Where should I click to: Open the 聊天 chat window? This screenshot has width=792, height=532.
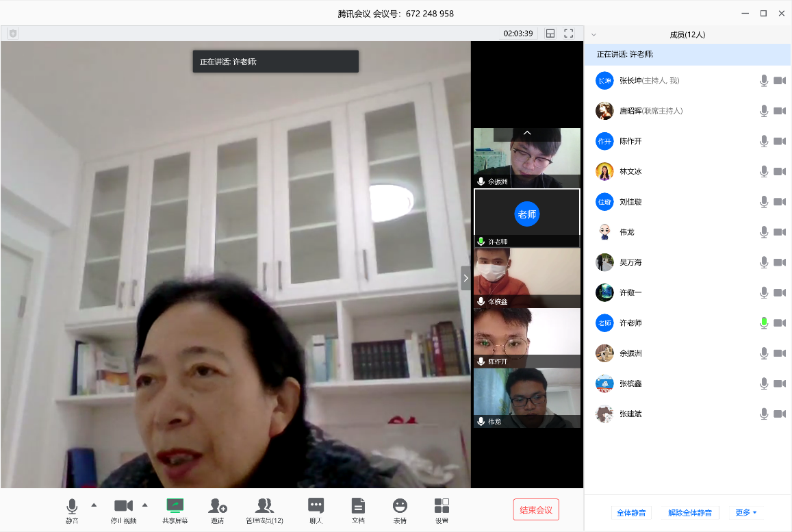(316, 510)
